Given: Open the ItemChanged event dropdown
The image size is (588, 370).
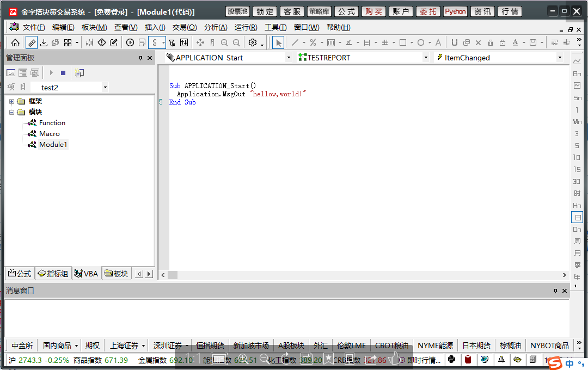Looking at the screenshot, I should 560,58.
